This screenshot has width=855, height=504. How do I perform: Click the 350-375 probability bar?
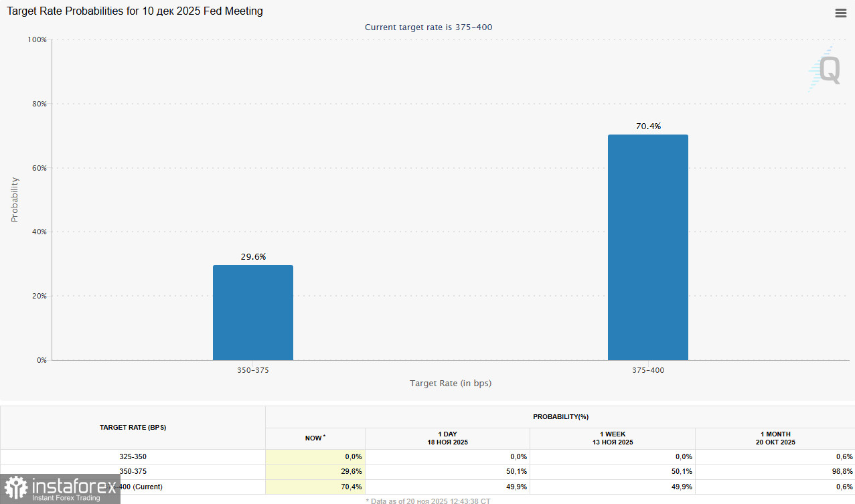(x=253, y=313)
